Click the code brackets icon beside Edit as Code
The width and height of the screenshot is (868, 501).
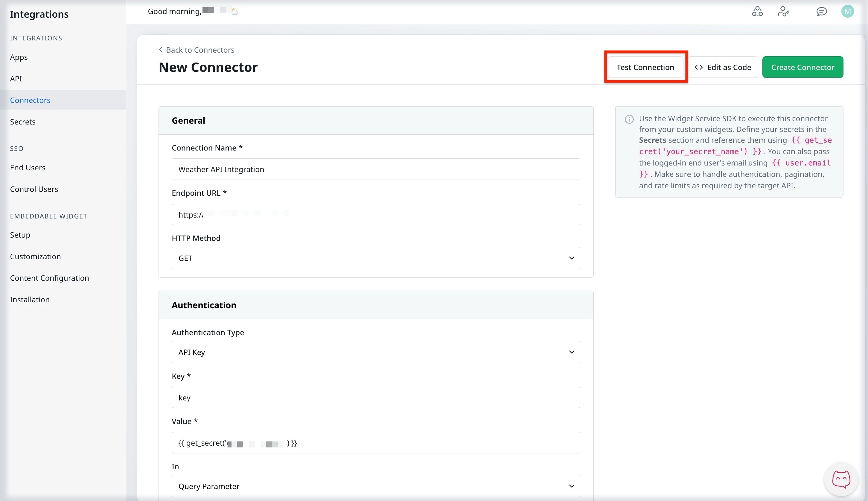699,67
